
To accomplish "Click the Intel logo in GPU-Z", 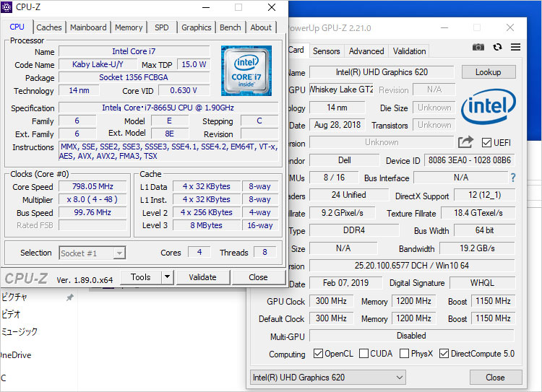I will tap(488, 106).
